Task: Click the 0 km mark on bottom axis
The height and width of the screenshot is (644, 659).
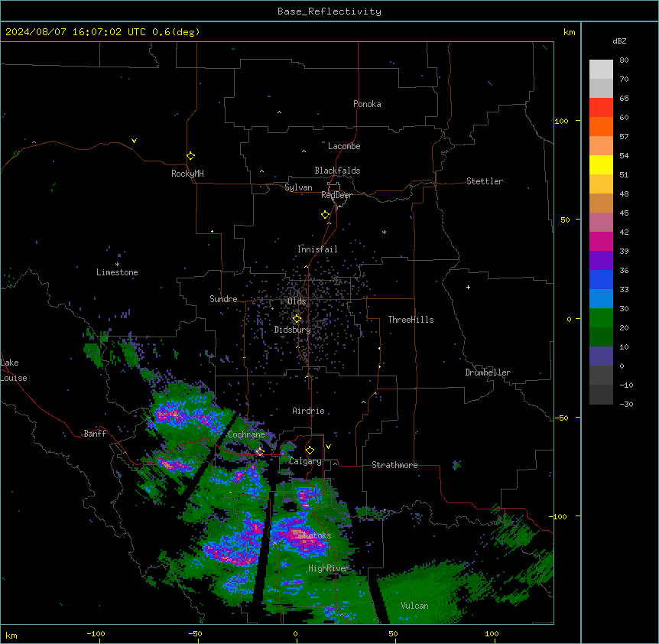Action: pyautogui.click(x=295, y=634)
